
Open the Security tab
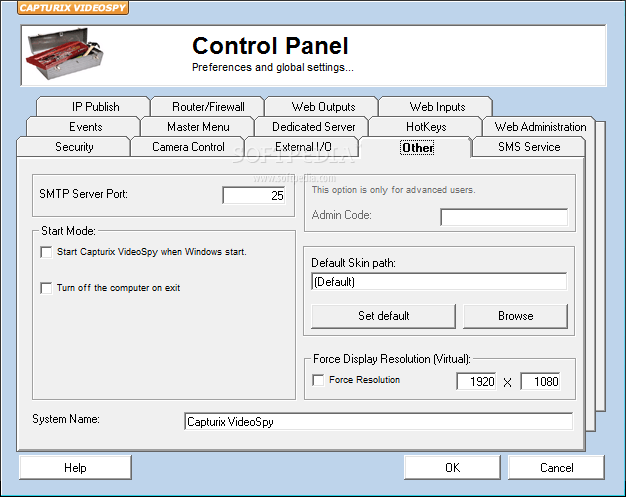coord(74,147)
